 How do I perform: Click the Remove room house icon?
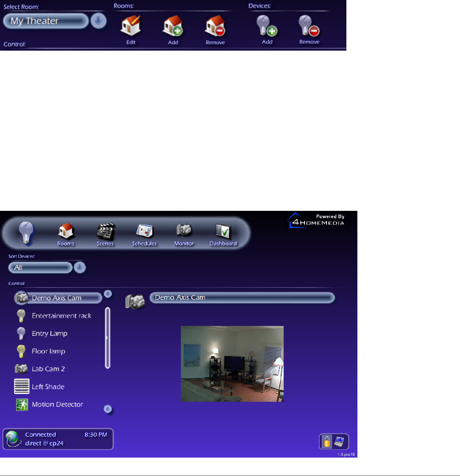pyautogui.click(x=215, y=26)
